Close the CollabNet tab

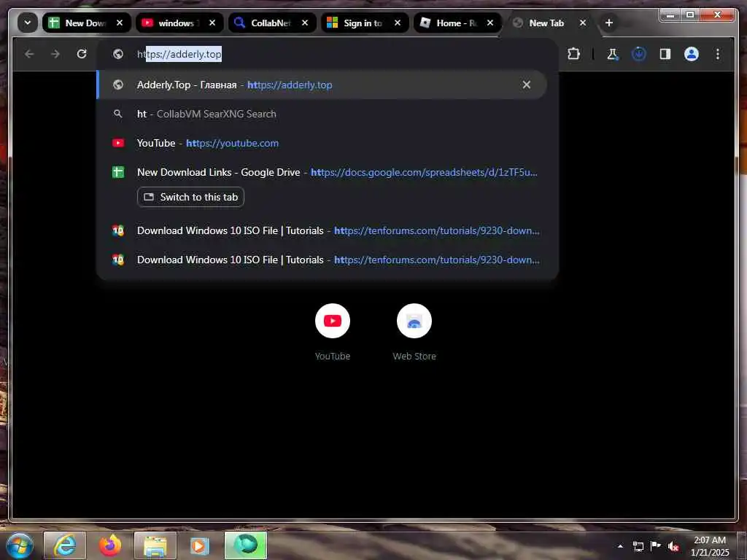(x=305, y=23)
